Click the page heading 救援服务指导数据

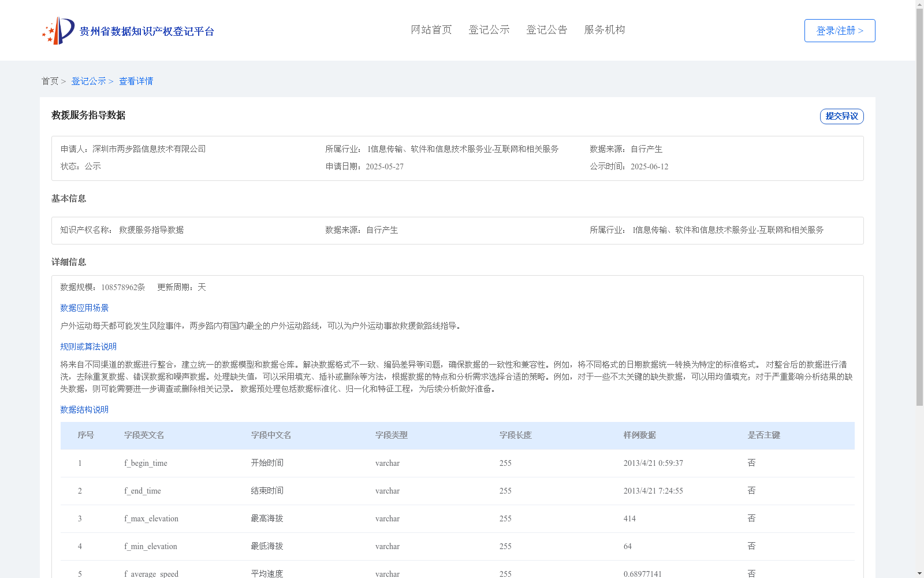click(x=88, y=116)
